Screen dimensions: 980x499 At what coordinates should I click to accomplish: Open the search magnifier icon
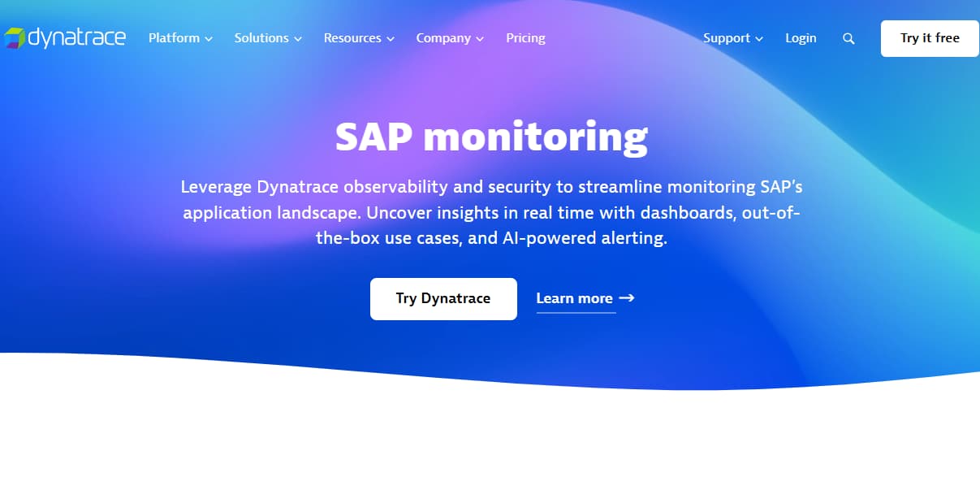coord(848,38)
